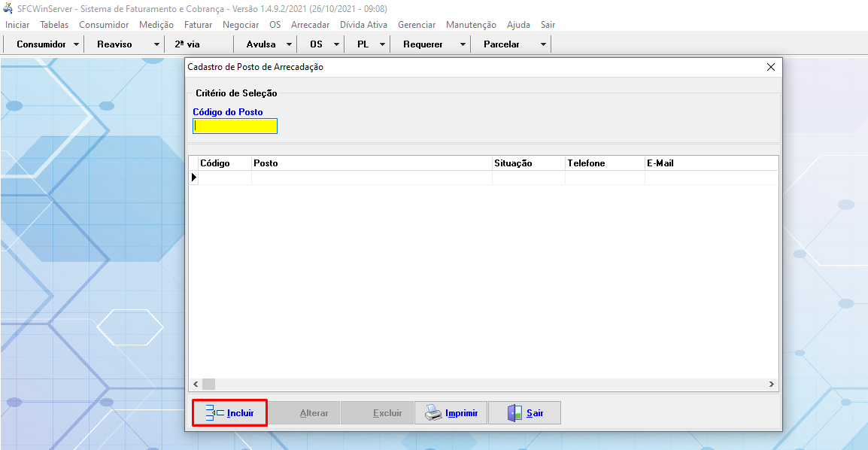
Task: Expand the Consumidor toolbar dropdown arrow
Action: (x=77, y=44)
